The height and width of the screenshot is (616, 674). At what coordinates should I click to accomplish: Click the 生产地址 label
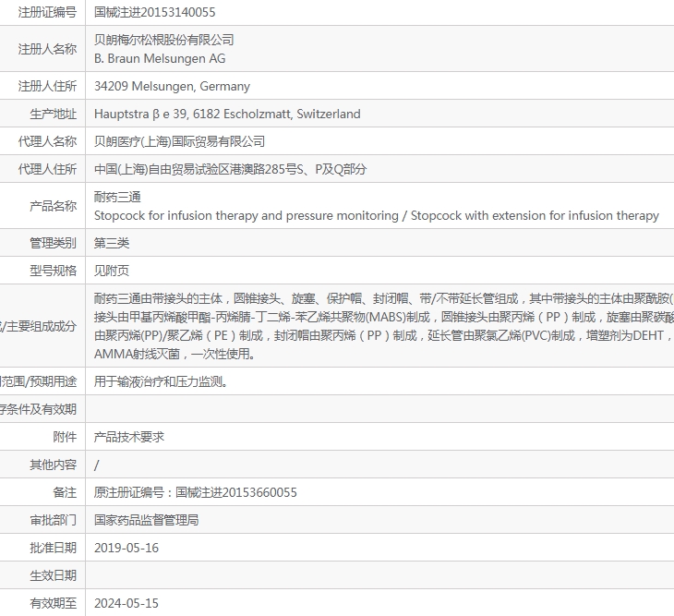(53, 114)
